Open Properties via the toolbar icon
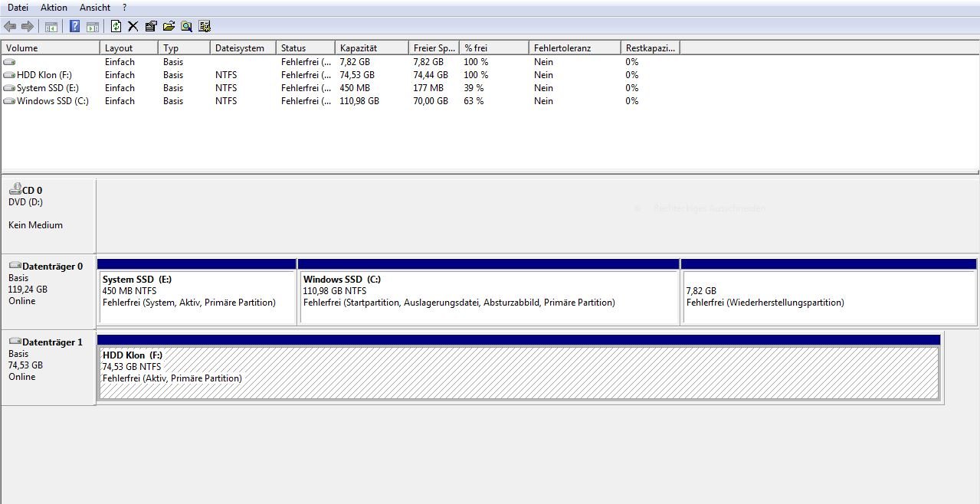Image resolution: width=980 pixels, height=504 pixels. coord(150,27)
